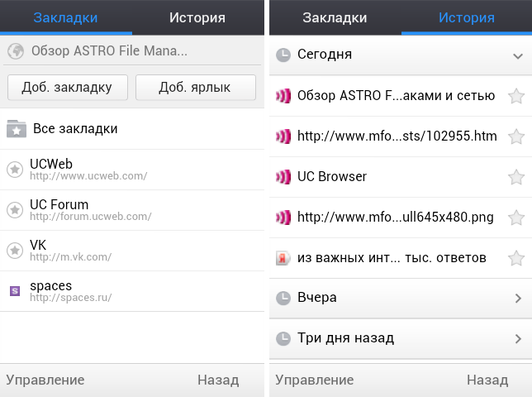The image size is (532, 397).
Task: Star the UC Browser history entry
Action: (516, 177)
